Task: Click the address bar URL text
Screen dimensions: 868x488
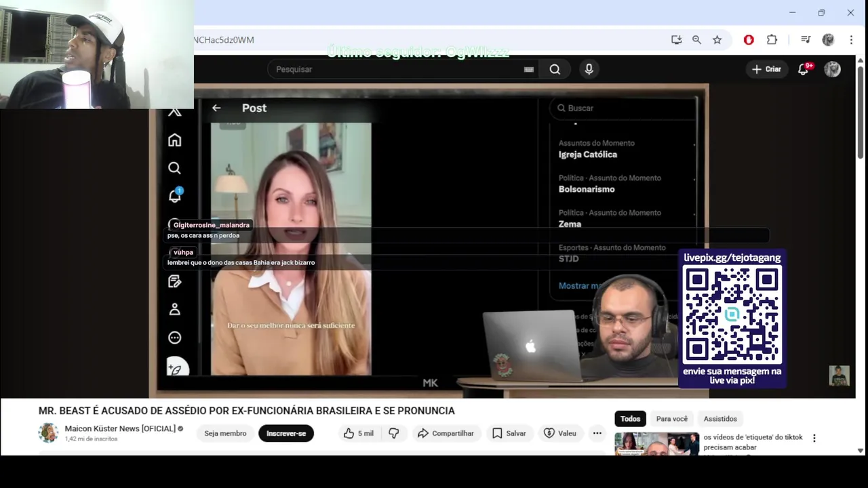Action: tap(224, 40)
